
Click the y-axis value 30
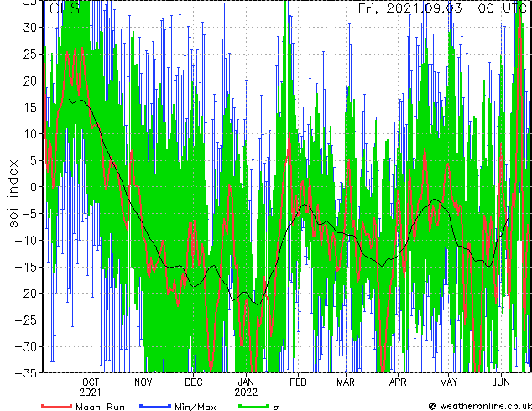pos(29,28)
